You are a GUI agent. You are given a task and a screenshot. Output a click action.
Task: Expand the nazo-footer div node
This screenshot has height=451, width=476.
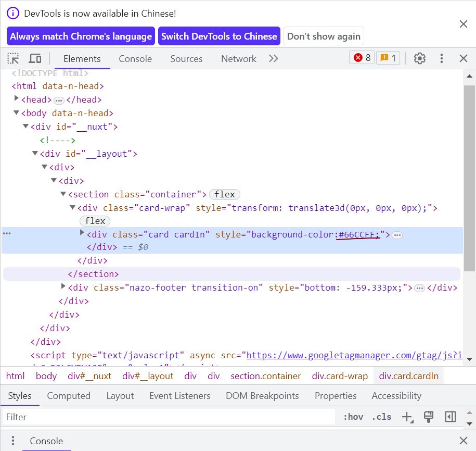click(63, 286)
